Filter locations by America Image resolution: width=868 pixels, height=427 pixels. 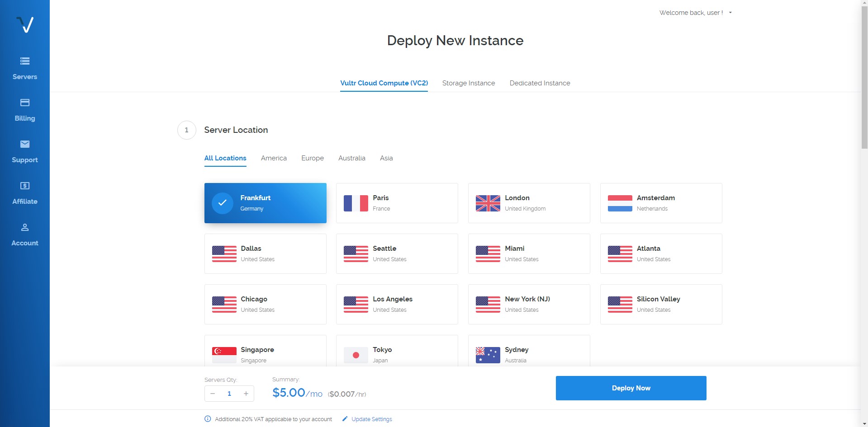point(274,158)
